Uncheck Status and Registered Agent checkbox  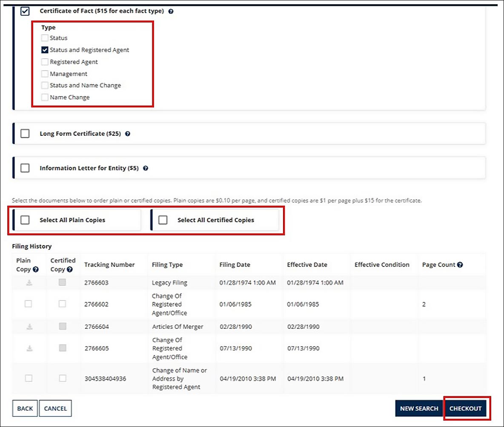pos(45,50)
